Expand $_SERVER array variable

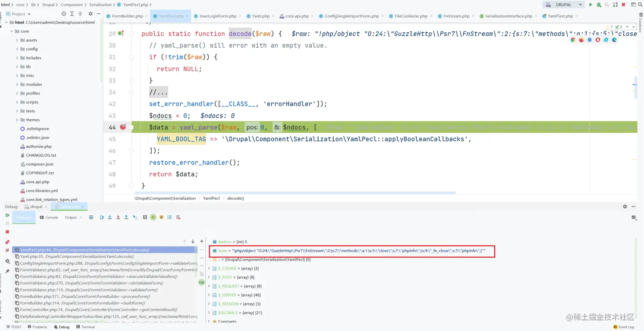tap(209, 295)
